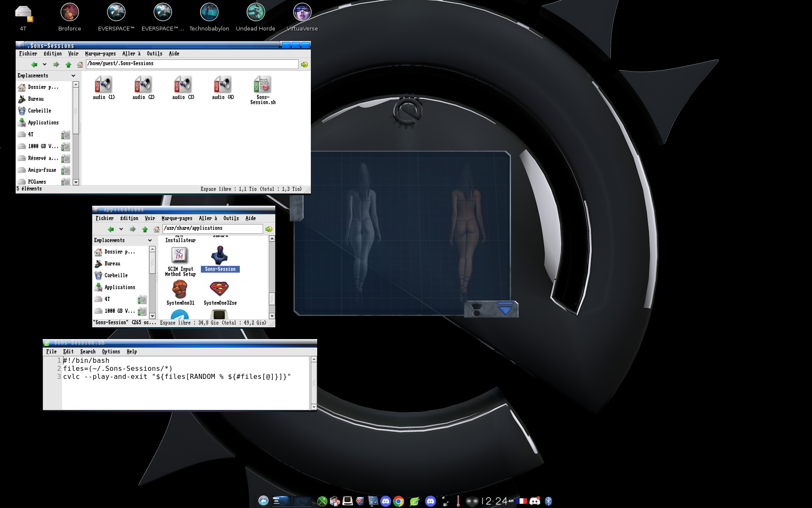This screenshot has height=508, width=812.
Task: Click blue down-arrow widget on wallpaper panel
Action: coord(505,308)
